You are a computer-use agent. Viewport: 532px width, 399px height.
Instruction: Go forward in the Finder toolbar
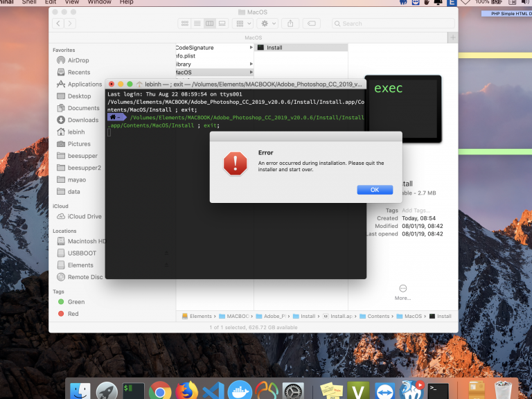pos(70,24)
